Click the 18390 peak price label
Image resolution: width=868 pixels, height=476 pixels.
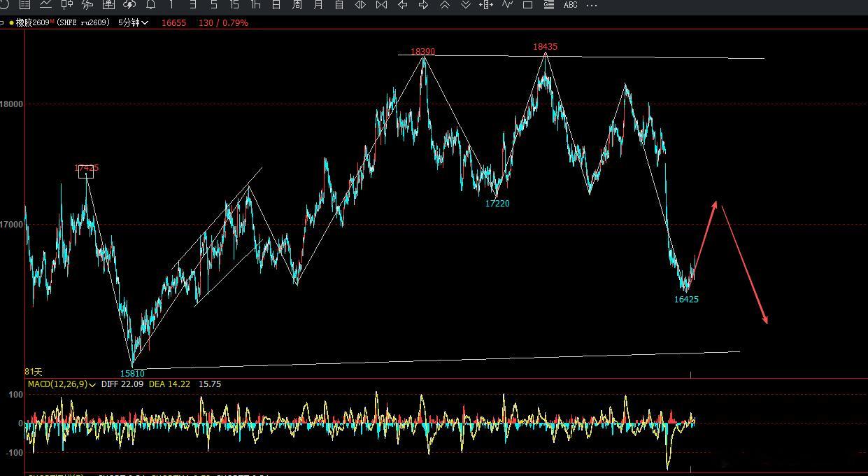422,52
